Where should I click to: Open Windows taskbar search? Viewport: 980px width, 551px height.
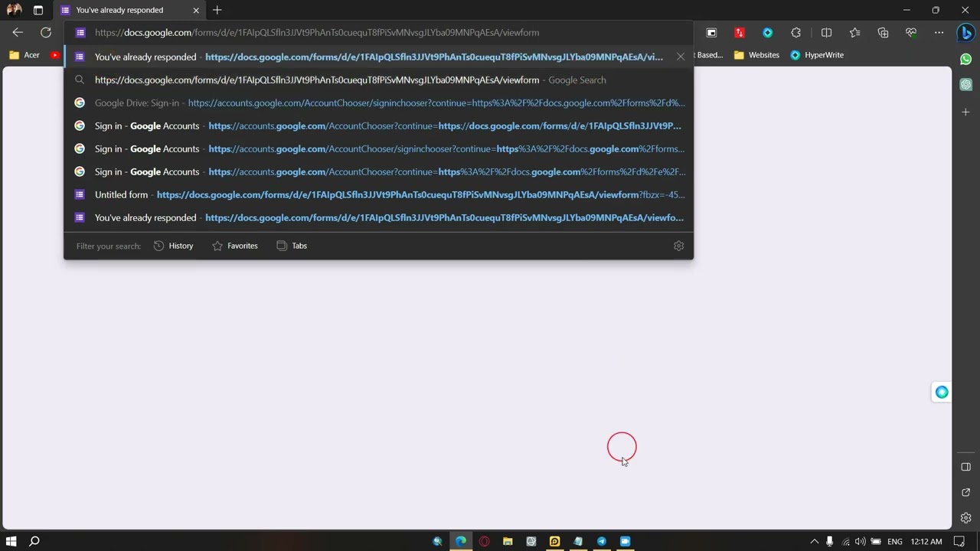[x=34, y=541]
